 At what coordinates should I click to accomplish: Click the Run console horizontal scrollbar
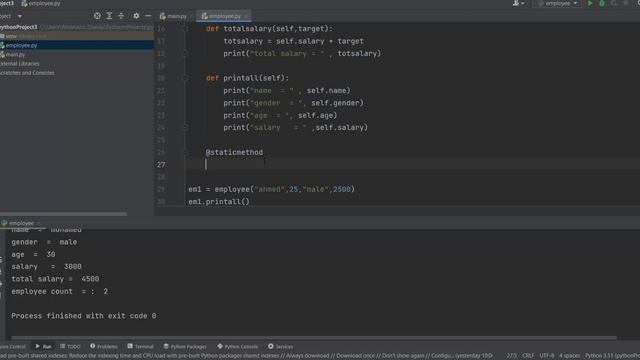tap(313, 338)
